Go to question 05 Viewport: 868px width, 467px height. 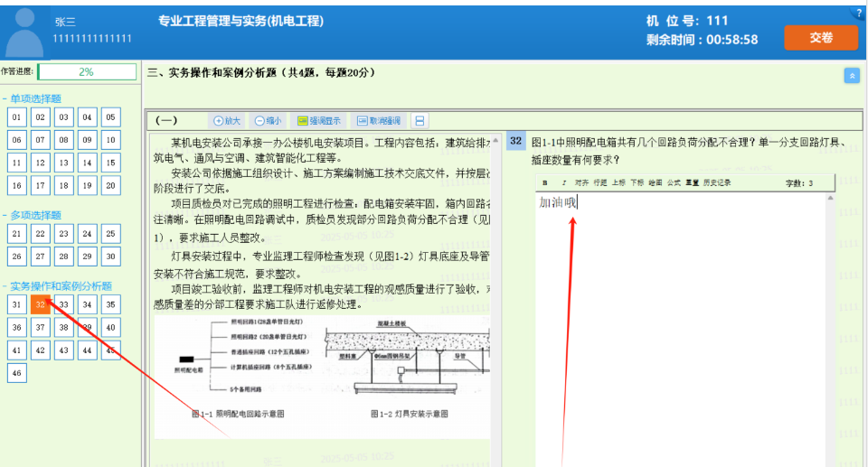[x=110, y=117]
